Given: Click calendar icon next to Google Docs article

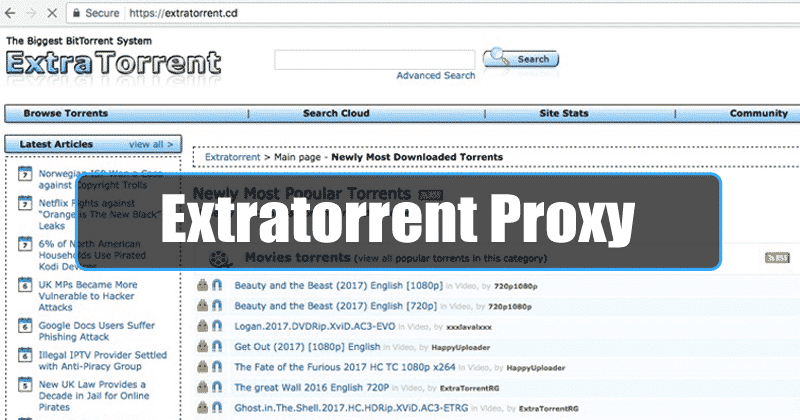Looking at the screenshot, I should [26, 326].
